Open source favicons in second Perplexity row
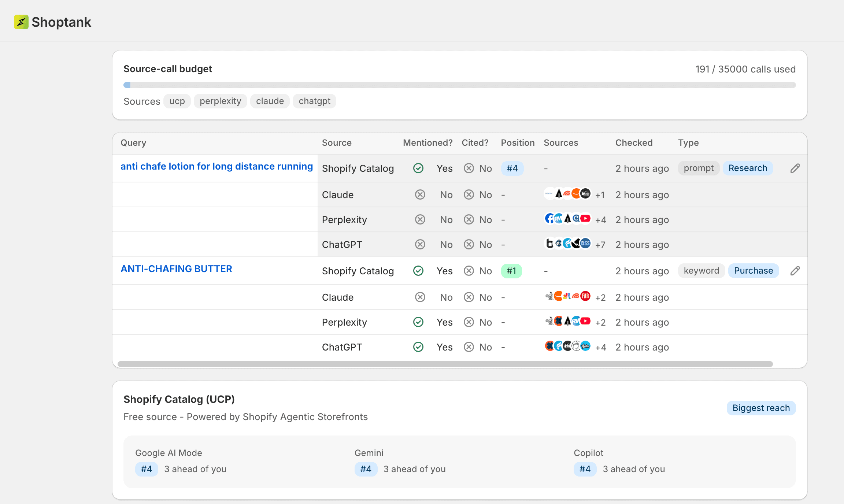This screenshot has width=844, height=504. click(x=567, y=321)
